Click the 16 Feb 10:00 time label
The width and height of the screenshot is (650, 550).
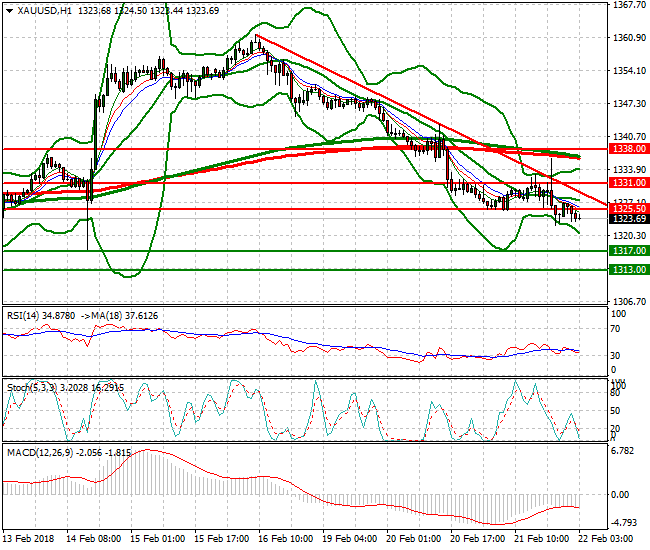[x=286, y=539]
